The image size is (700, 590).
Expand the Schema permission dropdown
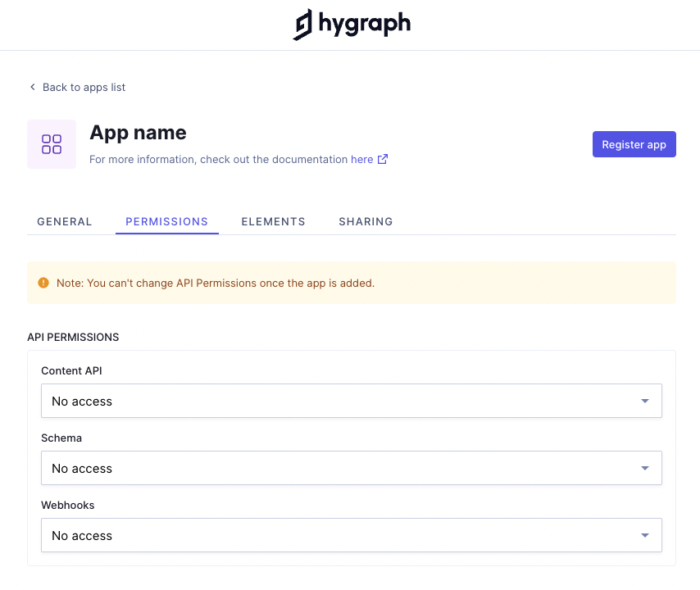[x=351, y=469]
